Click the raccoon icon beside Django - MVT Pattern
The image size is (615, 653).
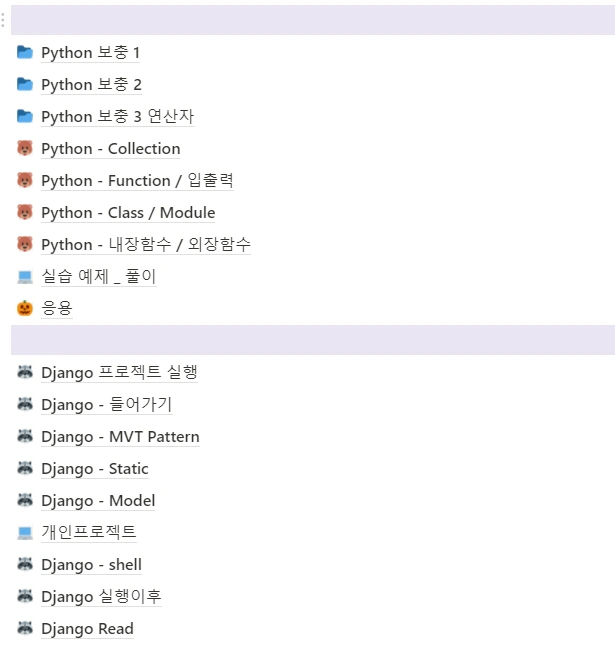[x=25, y=436]
